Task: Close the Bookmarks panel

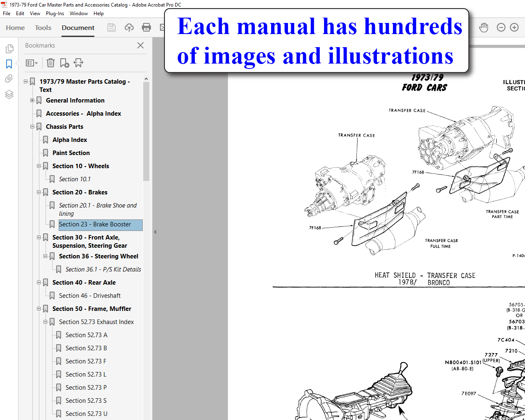Action: [140, 46]
